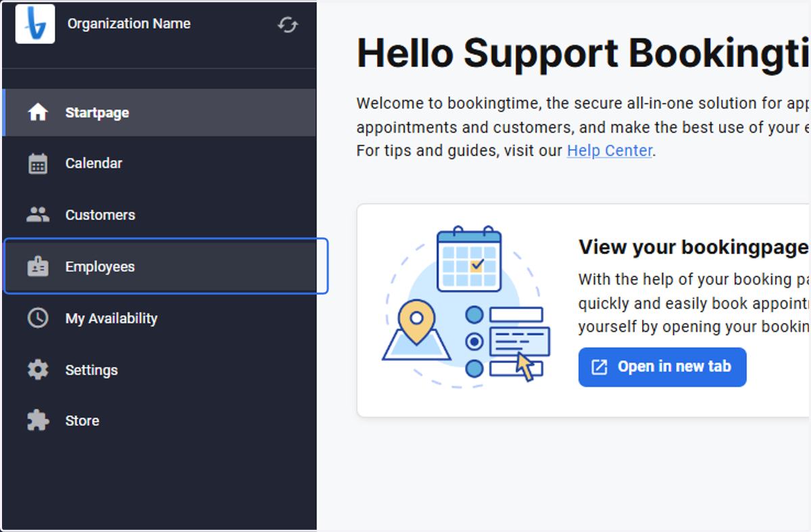
Task: Click the Startpage home icon
Action: [x=38, y=112]
